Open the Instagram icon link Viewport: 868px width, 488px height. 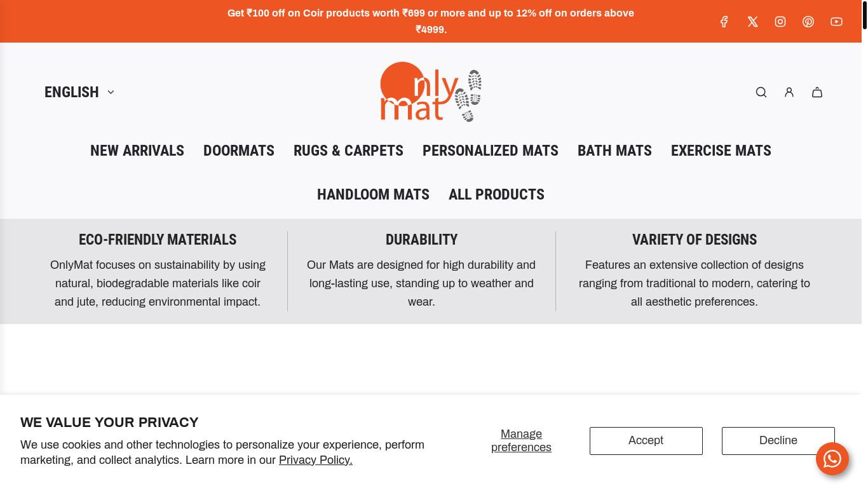coord(780,22)
